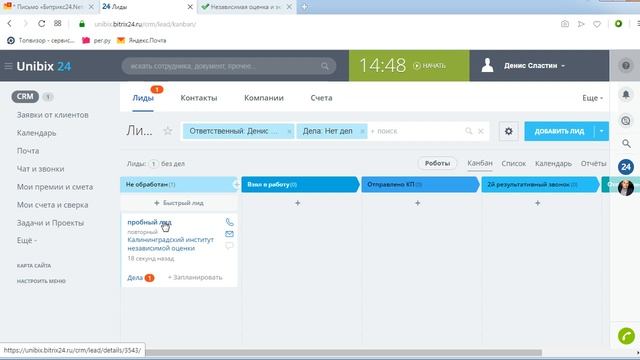Viewport: 640px width, 360px height.
Task: Click the magnifier in the top search field
Action: [324, 66]
